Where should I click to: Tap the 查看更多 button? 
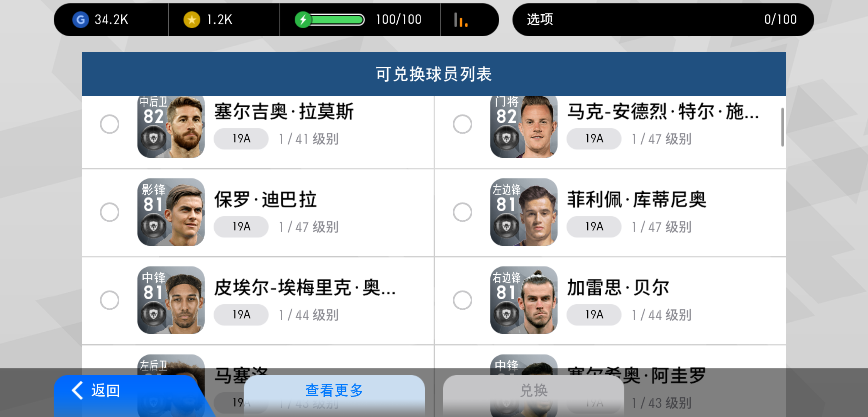coord(334,390)
